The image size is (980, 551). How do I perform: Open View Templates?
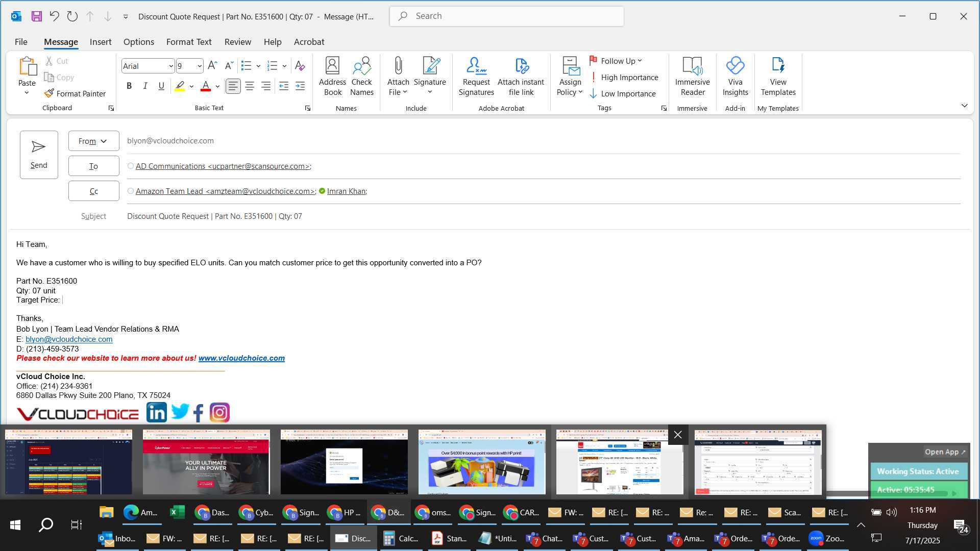pos(778,77)
